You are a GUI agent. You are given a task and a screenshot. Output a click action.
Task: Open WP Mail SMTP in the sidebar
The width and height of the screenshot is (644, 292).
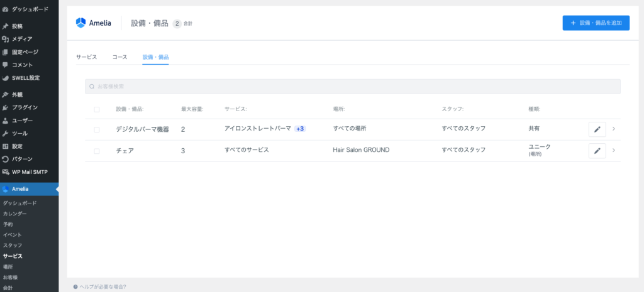tap(30, 172)
